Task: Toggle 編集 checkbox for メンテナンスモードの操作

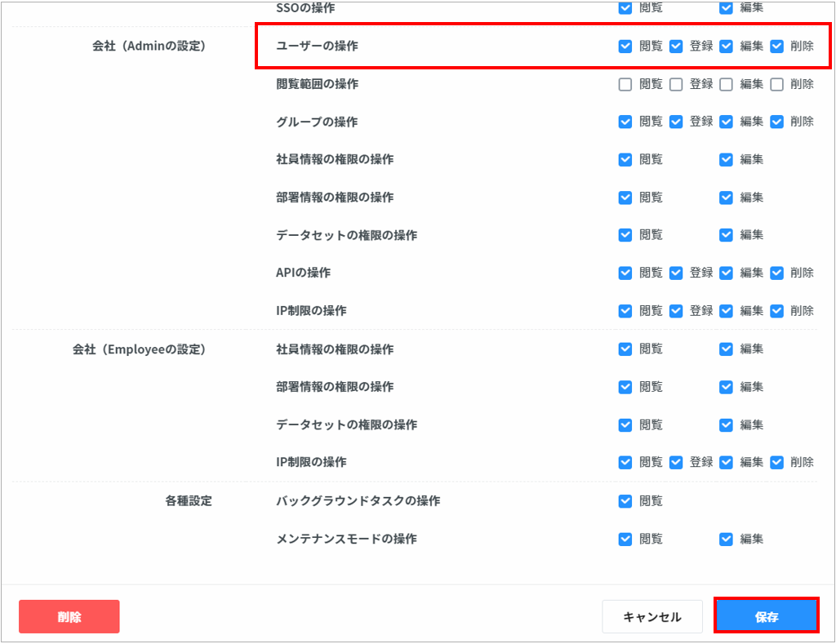Action: click(727, 539)
